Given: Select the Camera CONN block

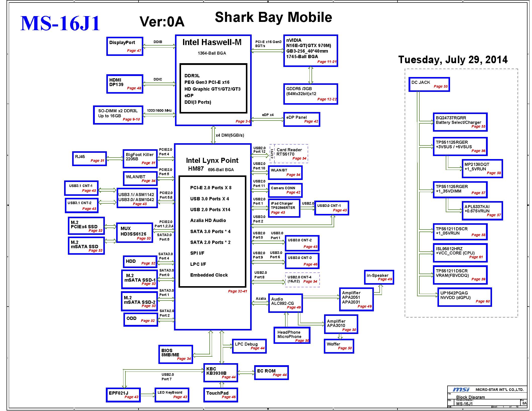Looking at the screenshot, I should coord(285,190).
